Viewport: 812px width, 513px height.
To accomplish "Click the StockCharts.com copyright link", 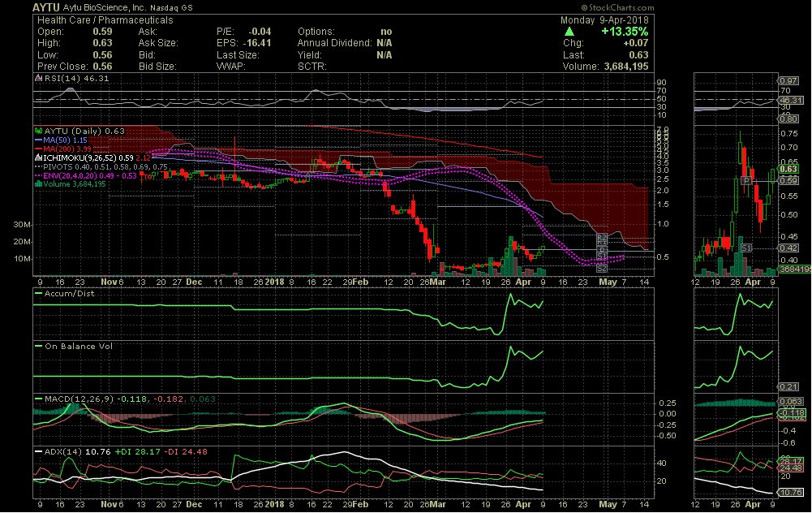I will coord(617,8).
